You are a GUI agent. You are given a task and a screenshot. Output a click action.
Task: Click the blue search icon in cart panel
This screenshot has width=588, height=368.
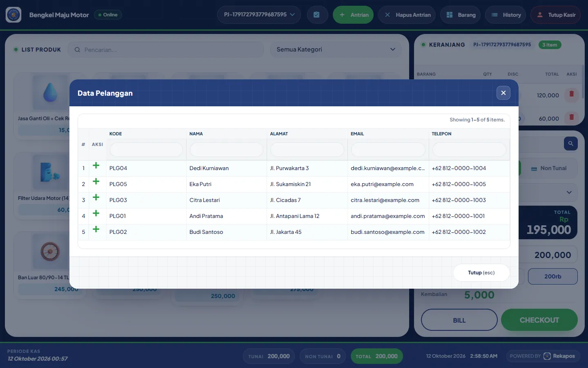coord(570,144)
